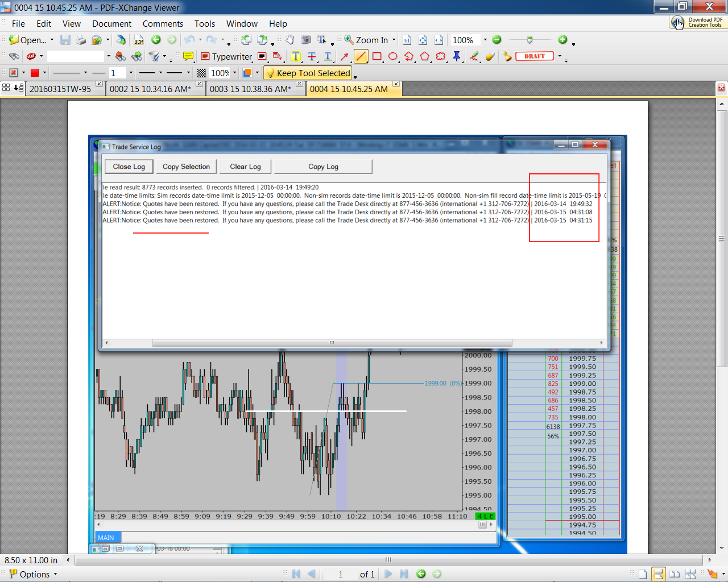The image size is (728, 582).
Task: Set zoom to actual size
Action: (407, 40)
